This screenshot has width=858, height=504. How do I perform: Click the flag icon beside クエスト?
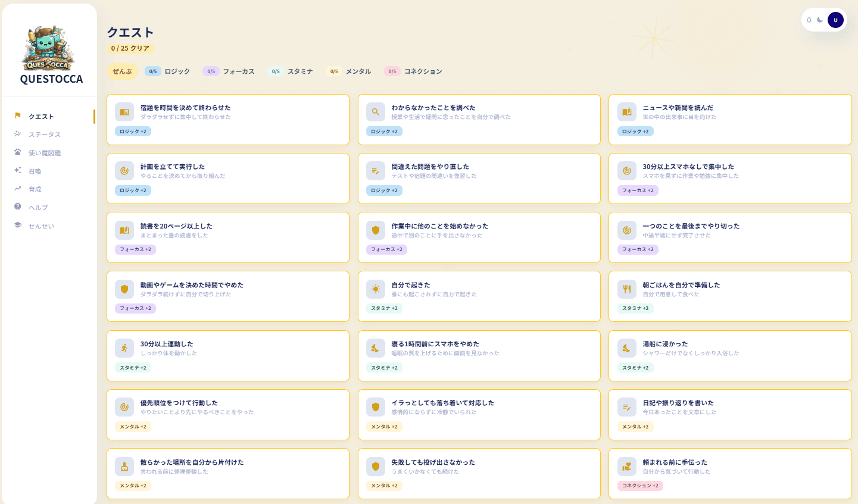click(18, 116)
